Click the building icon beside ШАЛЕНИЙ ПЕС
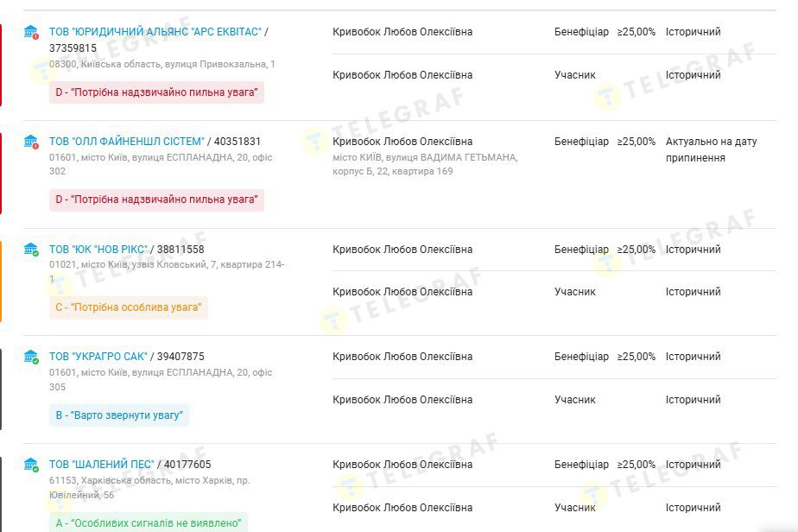This screenshot has height=532, width=798. pyautogui.click(x=31, y=465)
